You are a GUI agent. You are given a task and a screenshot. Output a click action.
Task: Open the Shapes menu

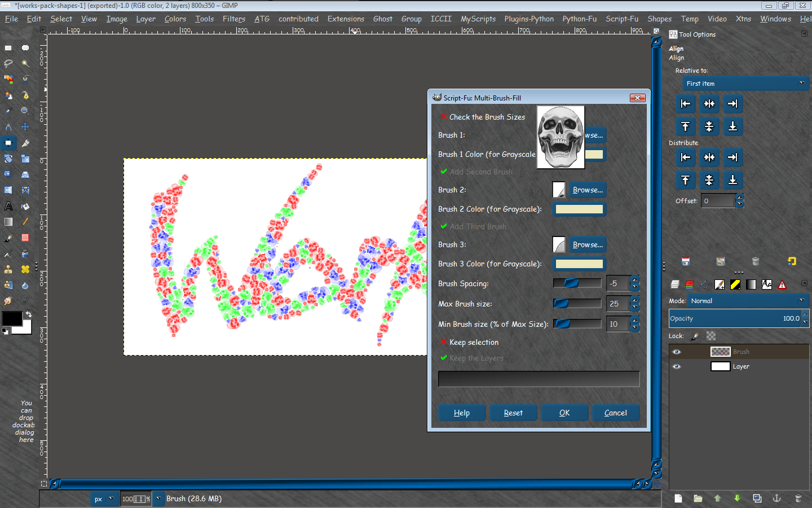point(659,19)
